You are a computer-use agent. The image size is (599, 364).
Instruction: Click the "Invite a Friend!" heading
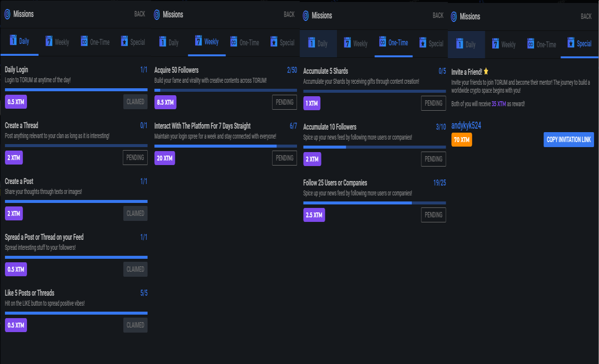(467, 72)
